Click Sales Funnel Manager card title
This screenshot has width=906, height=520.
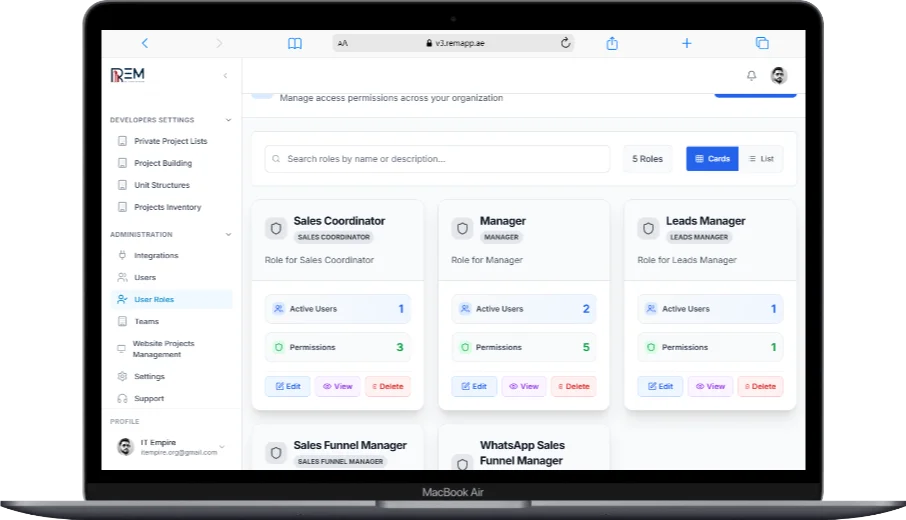coord(350,445)
